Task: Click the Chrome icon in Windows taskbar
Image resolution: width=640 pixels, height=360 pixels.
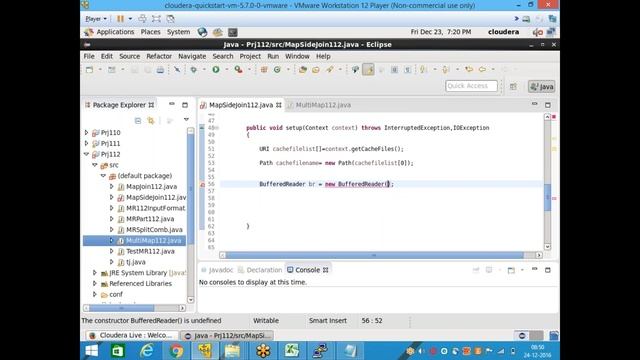Action: 176,351
